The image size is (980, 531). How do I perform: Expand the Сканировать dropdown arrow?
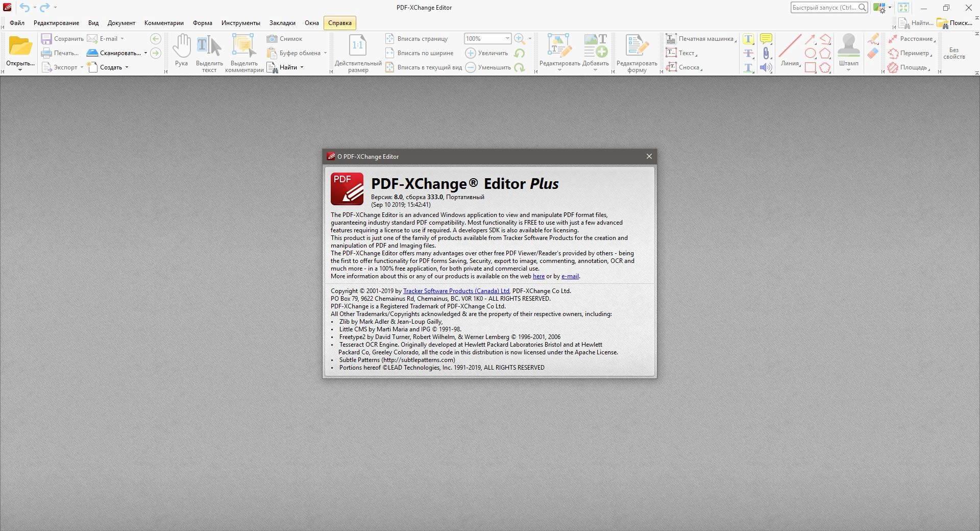[x=145, y=53]
